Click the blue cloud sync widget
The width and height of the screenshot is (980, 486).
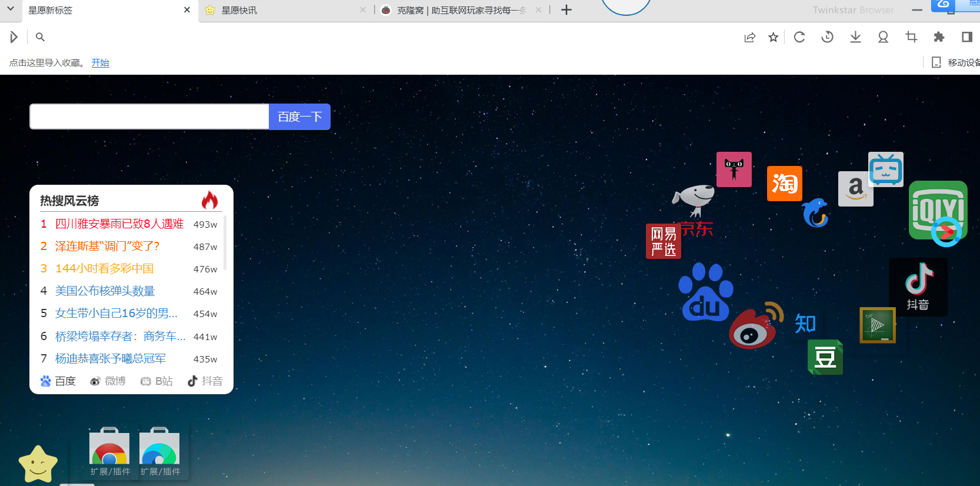tap(955, 5)
